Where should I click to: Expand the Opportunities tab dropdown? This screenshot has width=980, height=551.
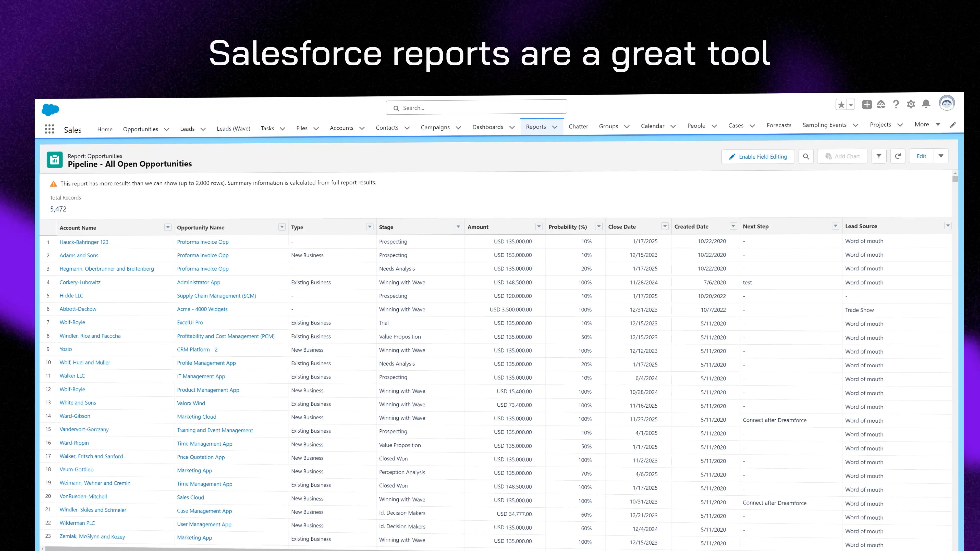[167, 129]
